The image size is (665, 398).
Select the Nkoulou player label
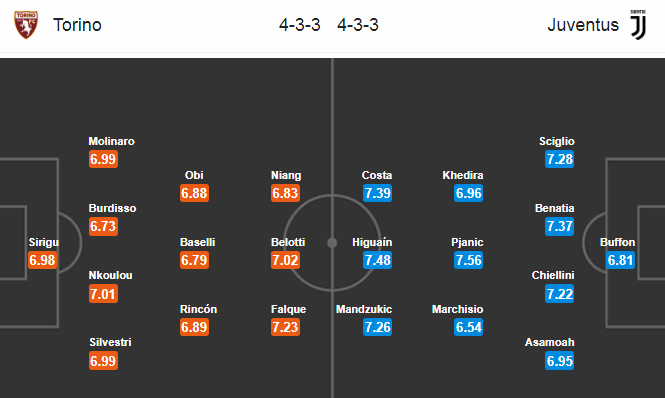[x=110, y=275]
